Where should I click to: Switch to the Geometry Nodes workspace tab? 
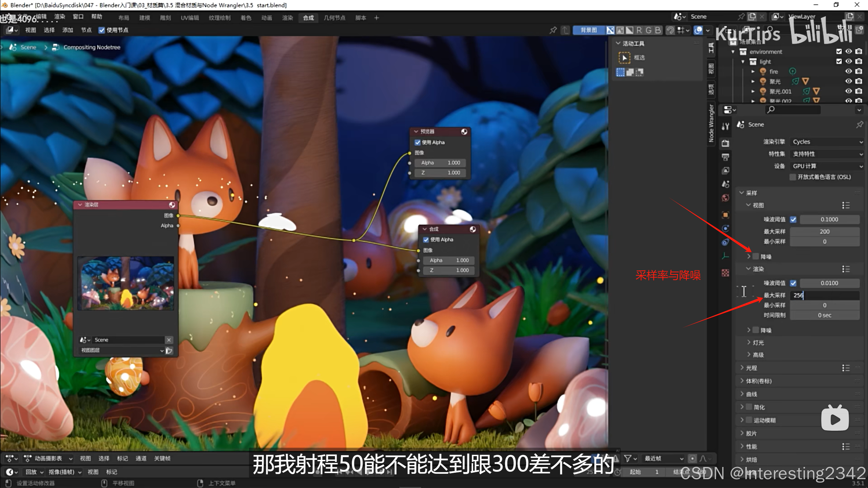(334, 18)
